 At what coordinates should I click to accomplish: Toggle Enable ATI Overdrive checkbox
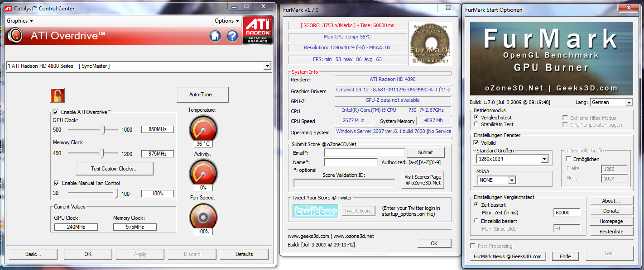pyautogui.click(x=56, y=112)
